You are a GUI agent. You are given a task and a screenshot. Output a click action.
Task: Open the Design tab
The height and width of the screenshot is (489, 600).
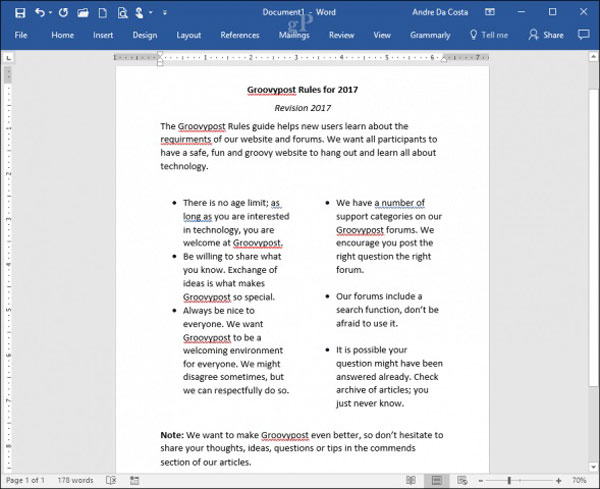[145, 35]
